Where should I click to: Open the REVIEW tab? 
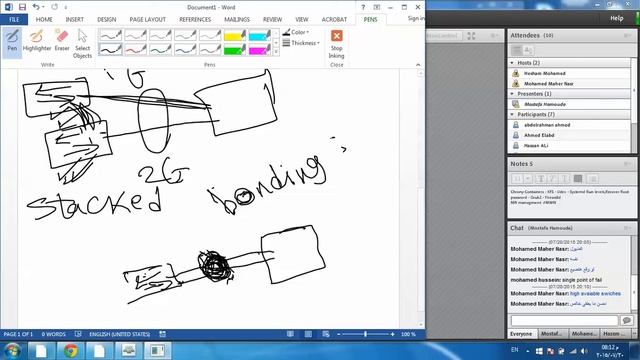tap(272, 19)
